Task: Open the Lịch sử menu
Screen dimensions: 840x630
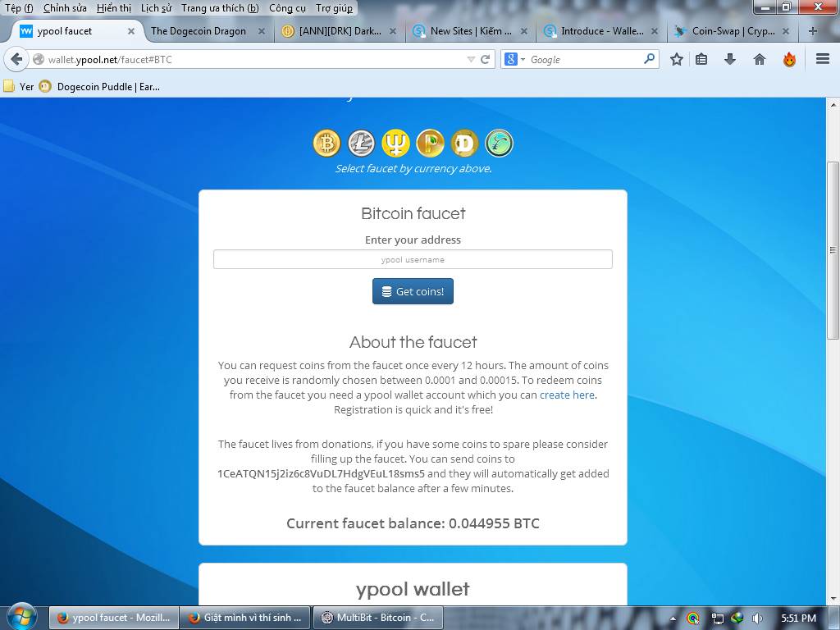Action: click(156, 8)
